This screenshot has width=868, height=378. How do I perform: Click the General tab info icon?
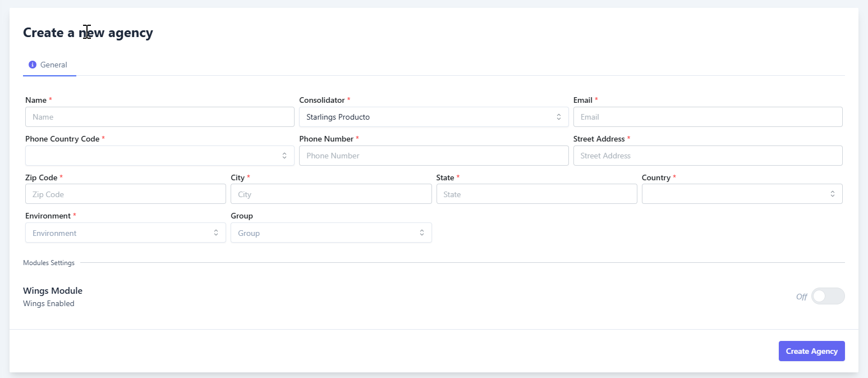pos(33,65)
